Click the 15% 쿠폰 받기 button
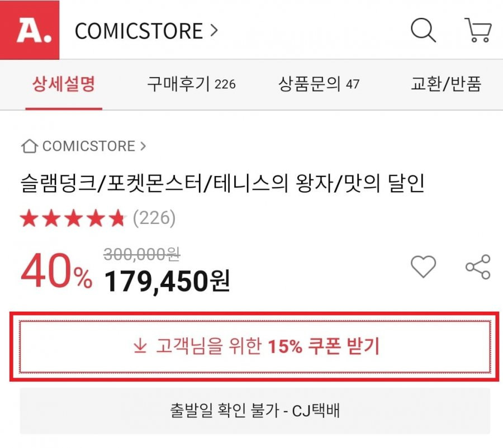Viewport: 503px width, 448px height. pyautogui.click(x=255, y=347)
